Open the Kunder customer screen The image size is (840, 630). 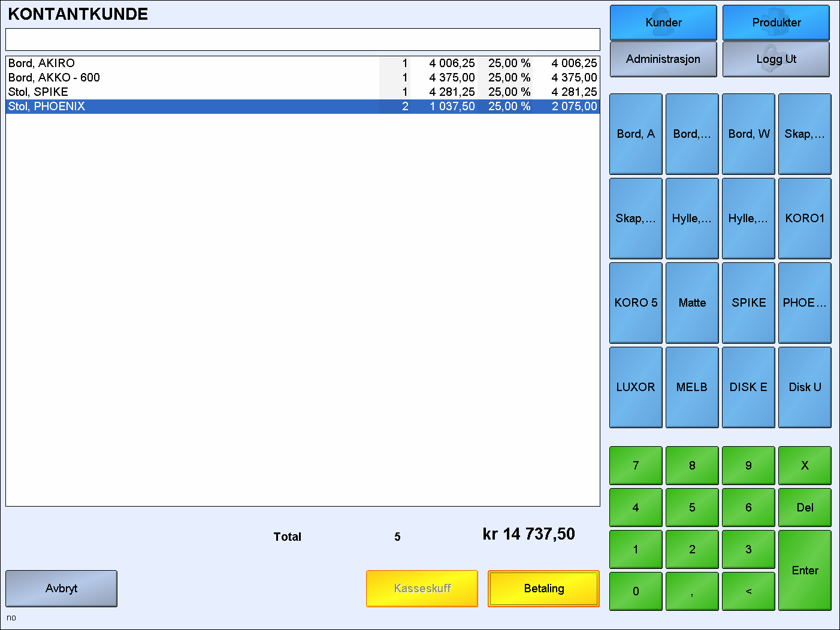(663, 23)
